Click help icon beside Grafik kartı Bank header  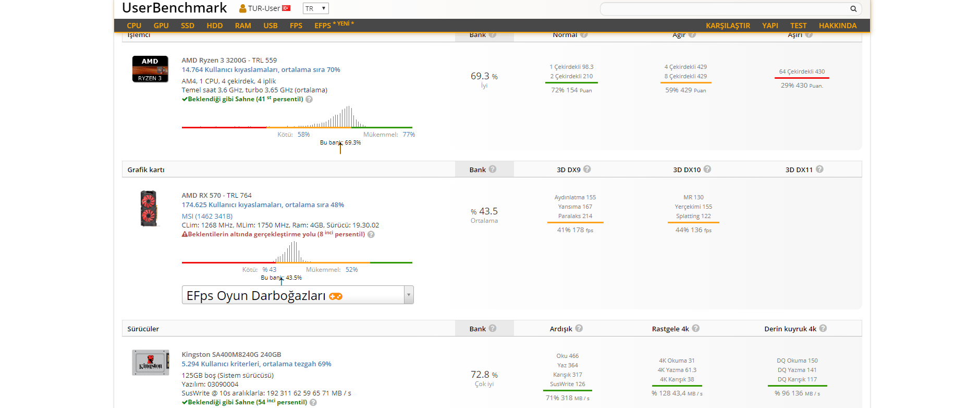click(x=493, y=169)
